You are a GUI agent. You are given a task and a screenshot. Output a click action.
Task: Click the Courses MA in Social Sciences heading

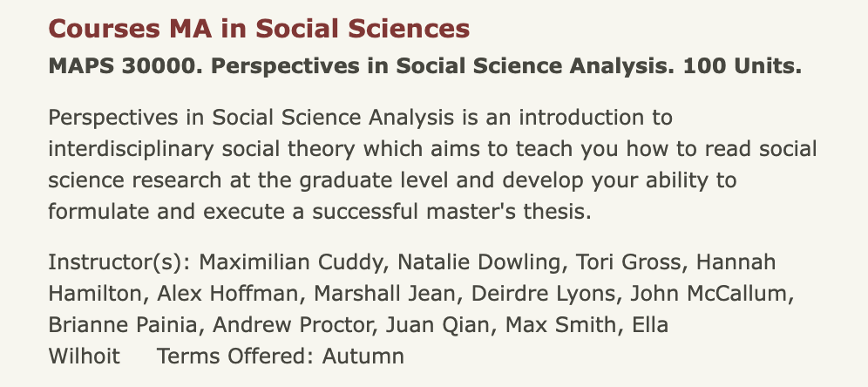point(259,29)
